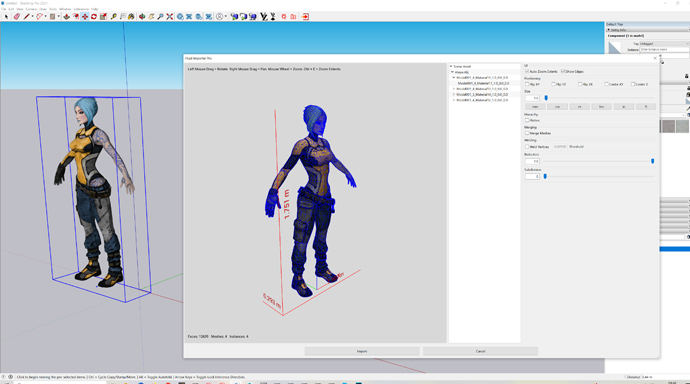This screenshot has width=690, height=384.
Task: Expand the second Model001_4 material node
Action: point(454,89)
